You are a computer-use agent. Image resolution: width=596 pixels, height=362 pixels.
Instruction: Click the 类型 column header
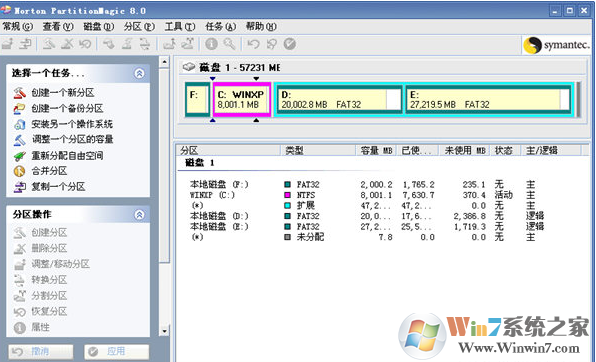point(318,151)
